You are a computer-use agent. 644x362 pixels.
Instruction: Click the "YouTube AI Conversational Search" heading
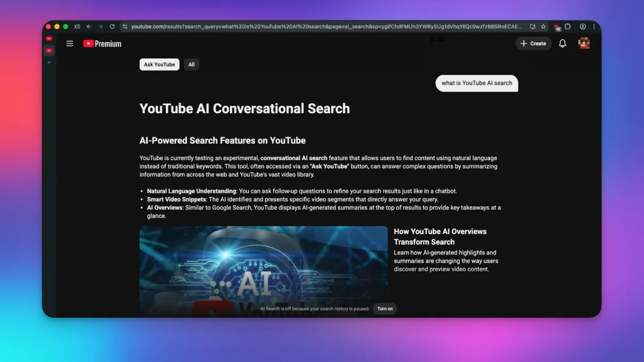click(245, 109)
